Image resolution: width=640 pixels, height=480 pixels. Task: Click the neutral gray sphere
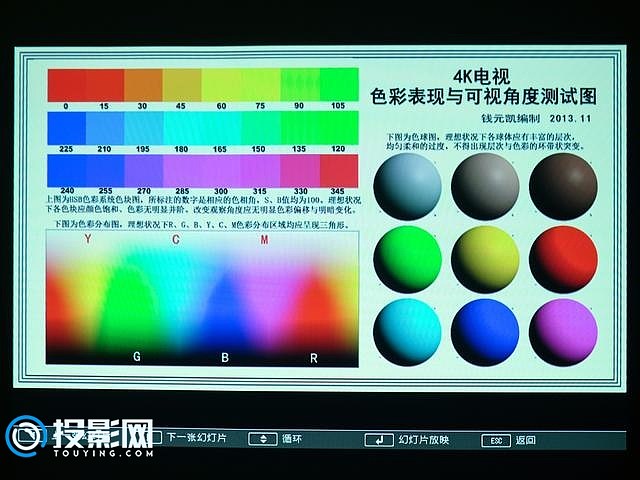click(x=485, y=187)
